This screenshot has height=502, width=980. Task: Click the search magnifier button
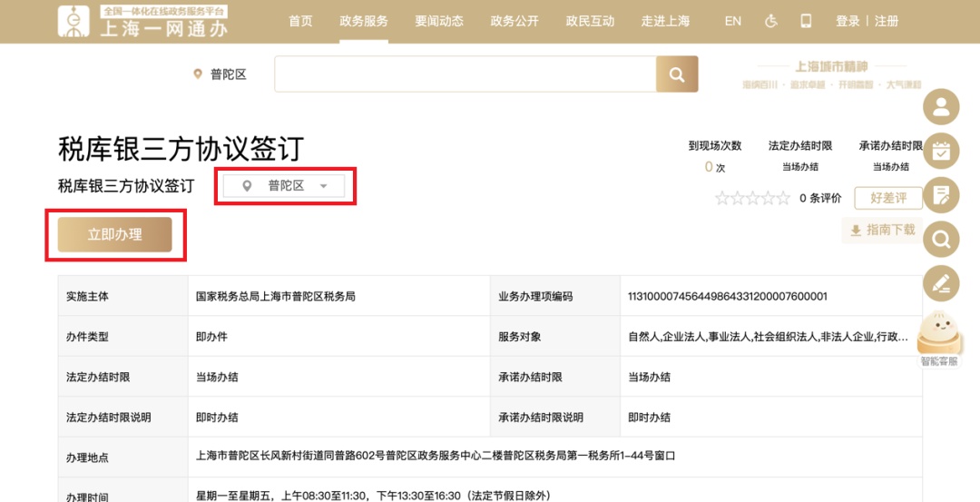[677, 74]
